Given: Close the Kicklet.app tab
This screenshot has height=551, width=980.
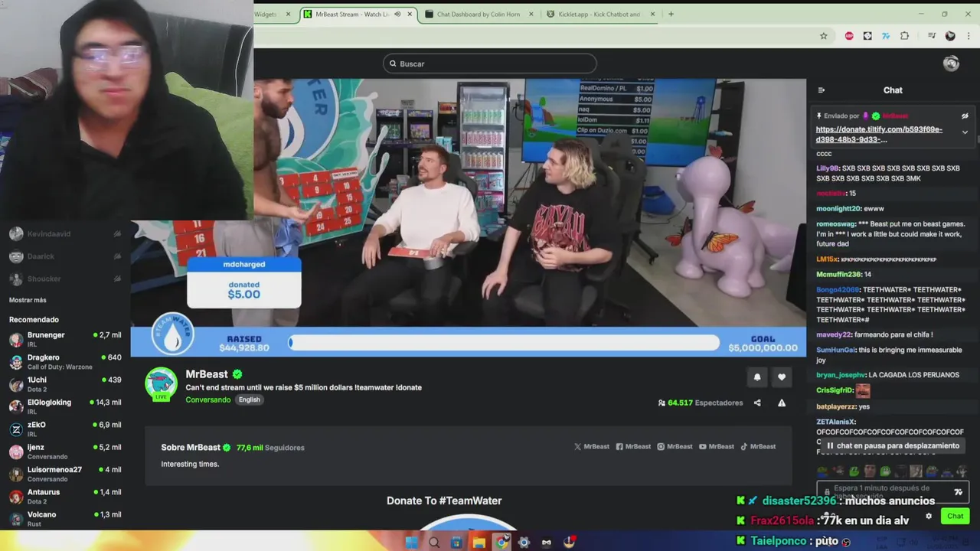Looking at the screenshot, I should (x=653, y=14).
